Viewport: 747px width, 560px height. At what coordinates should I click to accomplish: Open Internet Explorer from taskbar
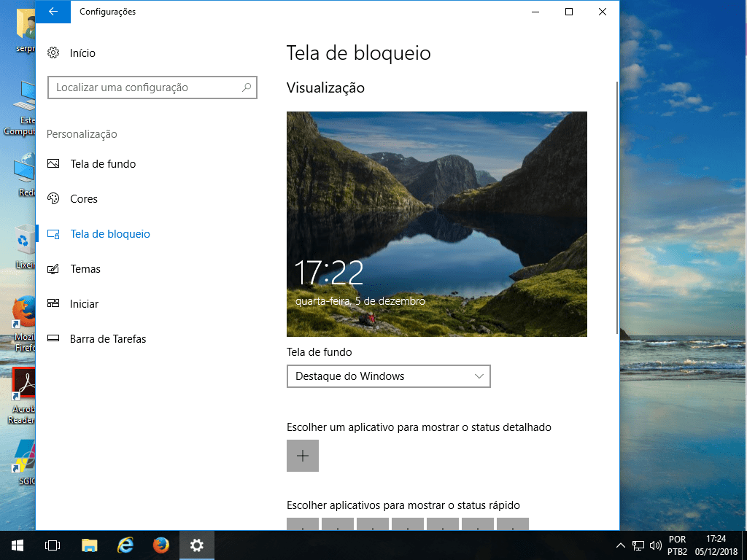coord(125,545)
